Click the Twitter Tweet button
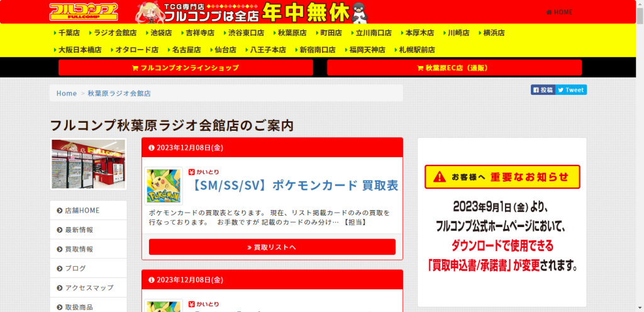Viewport: 644px width, 312px height. click(570, 90)
